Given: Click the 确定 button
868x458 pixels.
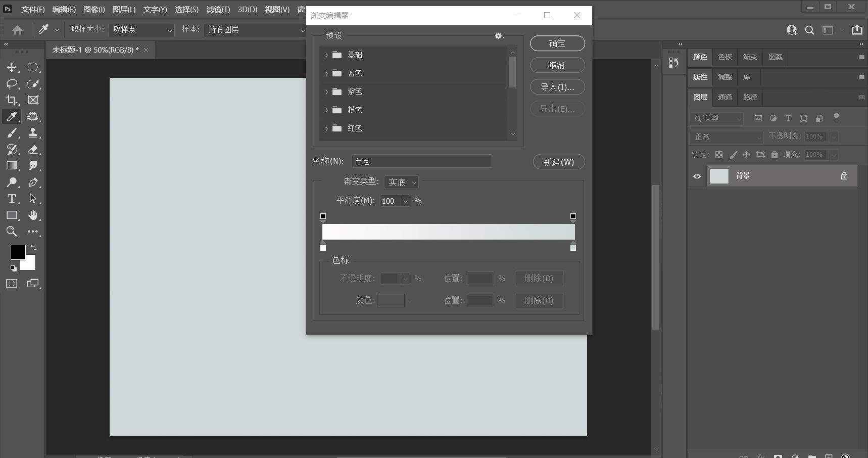Looking at the screenshot, I should [x=558, y=43].
